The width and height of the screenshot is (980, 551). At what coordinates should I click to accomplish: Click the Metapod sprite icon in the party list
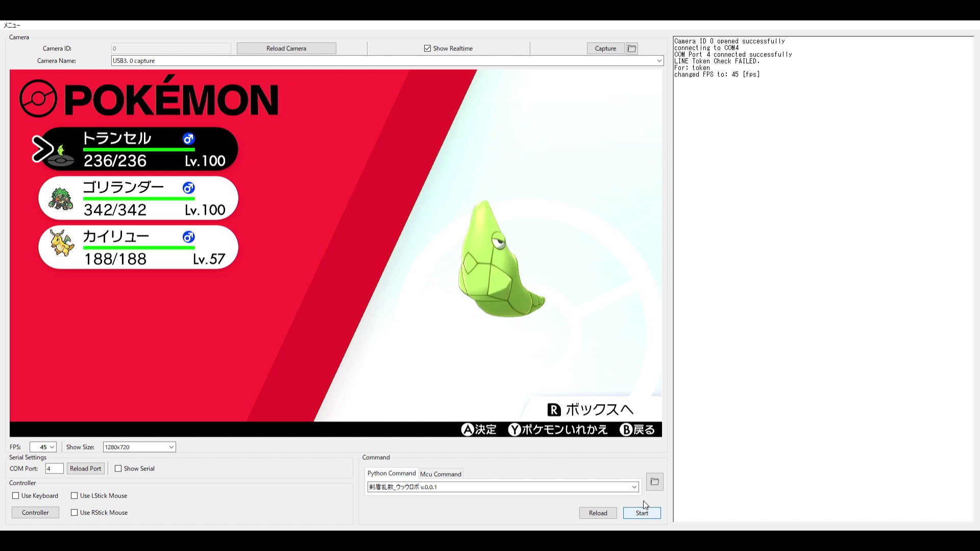coord(61,156)
